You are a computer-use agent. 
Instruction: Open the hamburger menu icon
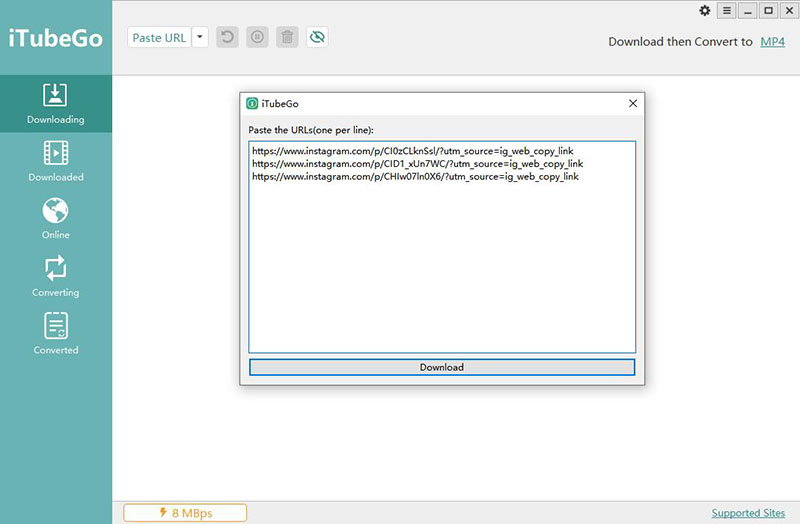click(727, 11)
